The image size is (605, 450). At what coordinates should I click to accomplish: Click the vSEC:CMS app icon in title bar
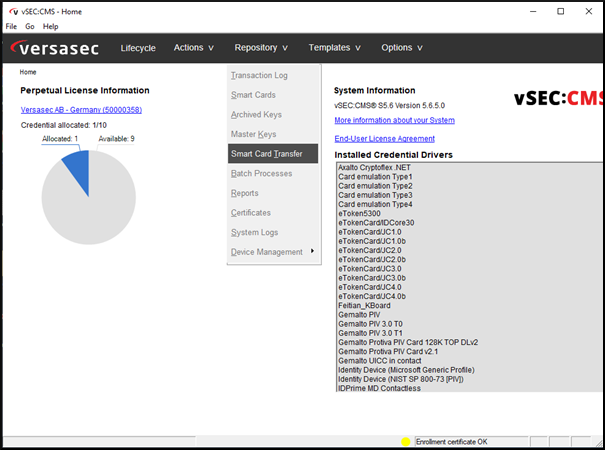(x=14, y=12)
